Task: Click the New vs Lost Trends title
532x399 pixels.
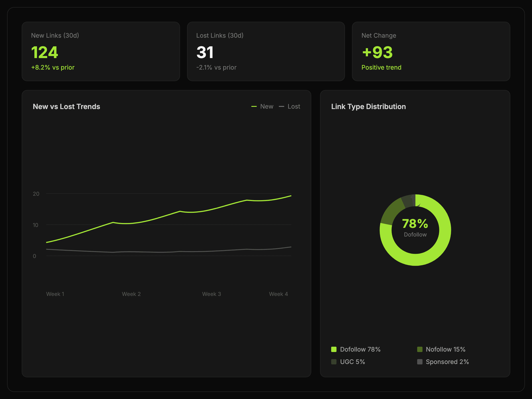Action: (x=66, y=107)
